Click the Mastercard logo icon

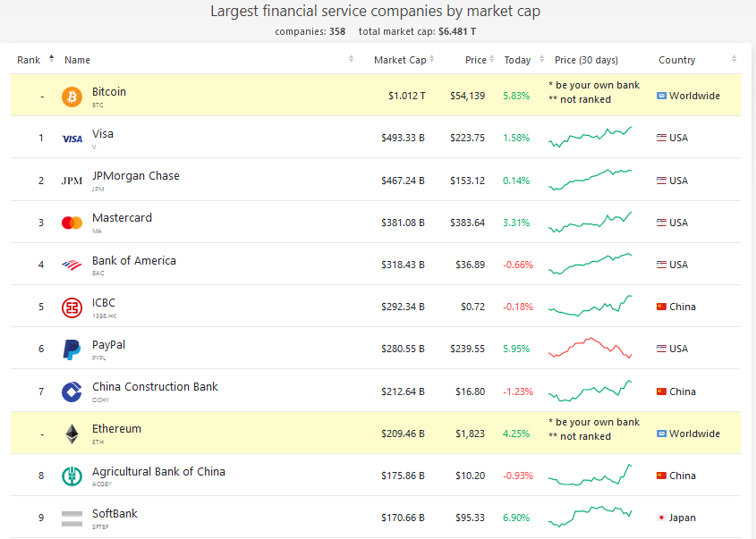point(72,223)
